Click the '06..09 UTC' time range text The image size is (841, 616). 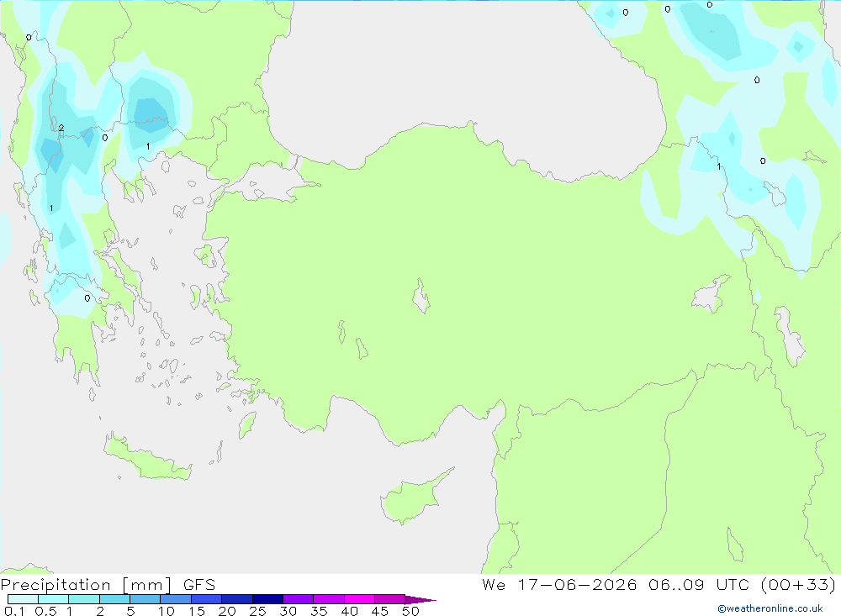tap(698, 585)
